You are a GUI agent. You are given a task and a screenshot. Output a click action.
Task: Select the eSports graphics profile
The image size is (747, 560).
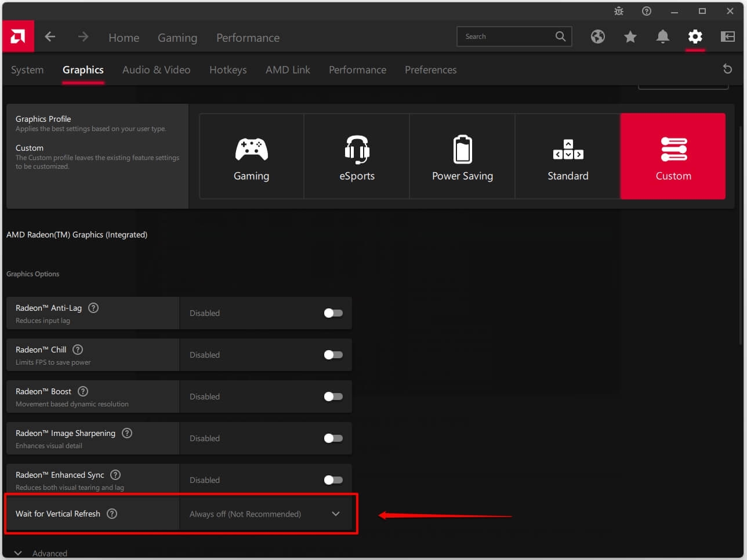coord(357,157)
